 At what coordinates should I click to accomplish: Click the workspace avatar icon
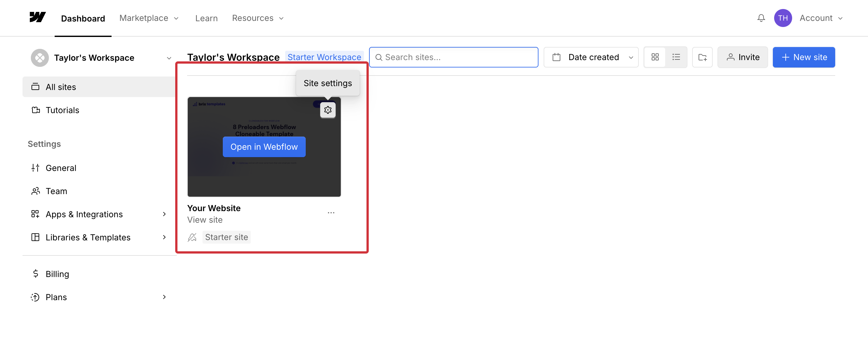(40, 58)
